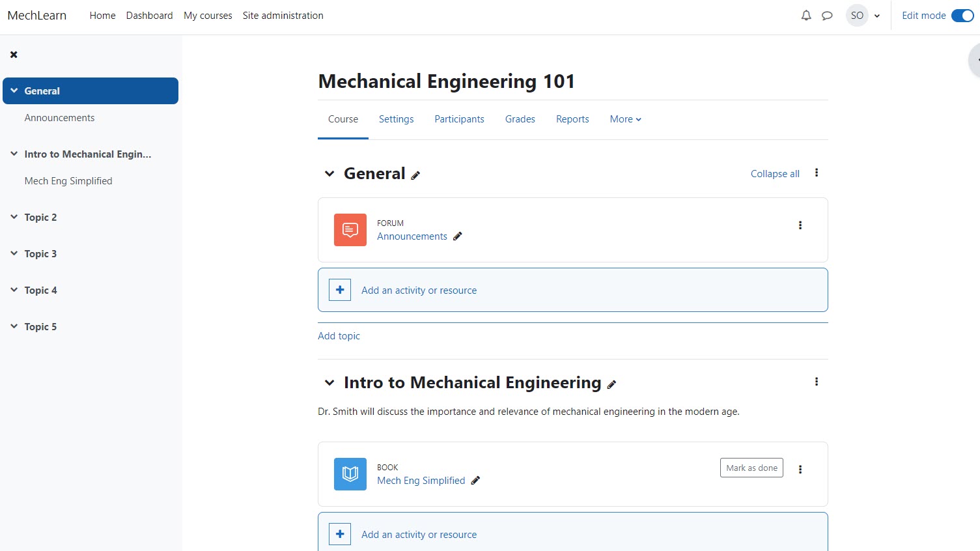Open Dashboard from the top navigation
Screen dimensions: 980x551
coord(150,16)
